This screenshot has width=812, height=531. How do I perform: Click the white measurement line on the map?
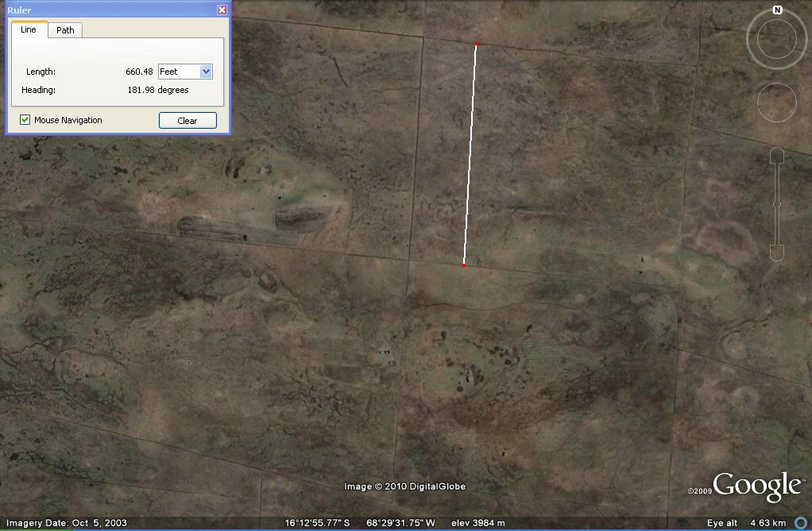[470, 154]
